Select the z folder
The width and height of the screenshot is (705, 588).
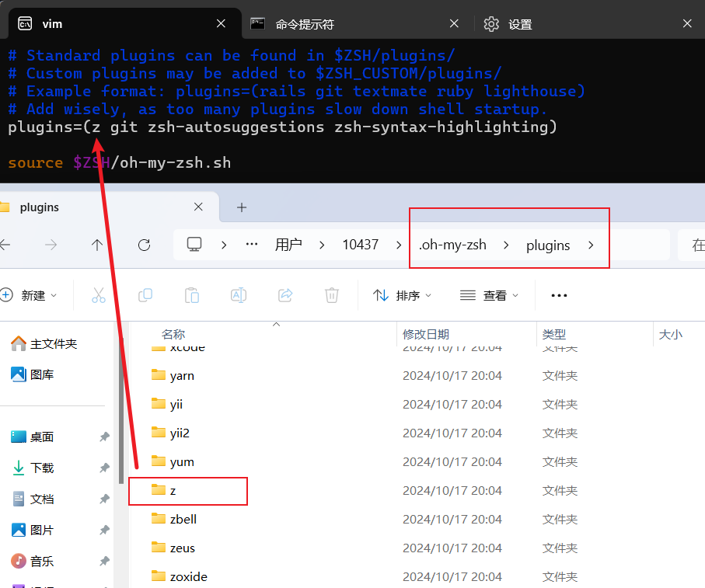click(x=164, y=490)
